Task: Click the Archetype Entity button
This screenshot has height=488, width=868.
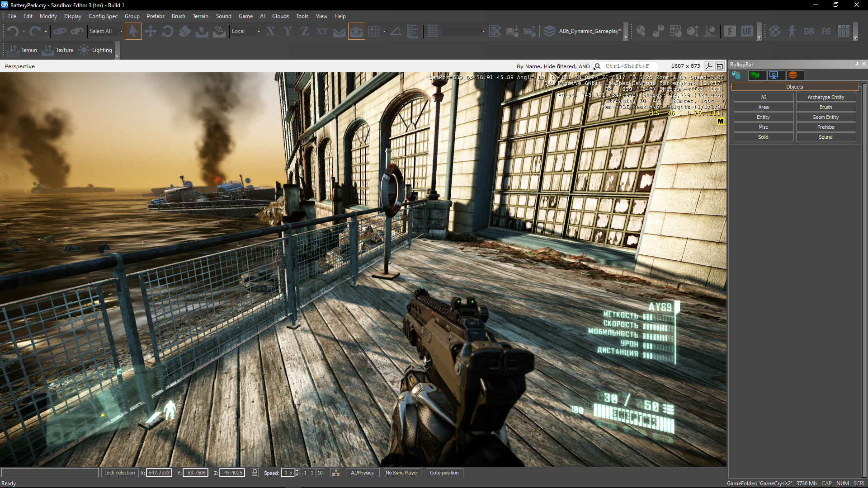Action: click(x=826, y=97)
